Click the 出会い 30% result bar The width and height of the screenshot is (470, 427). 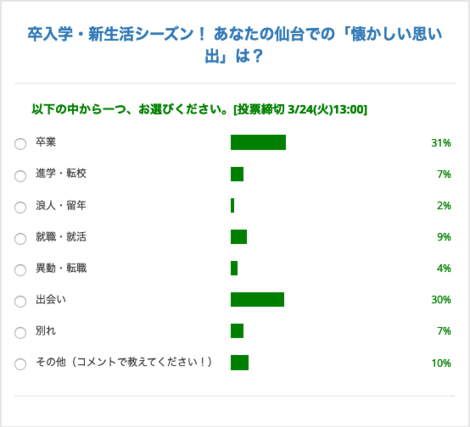(257, 299)
